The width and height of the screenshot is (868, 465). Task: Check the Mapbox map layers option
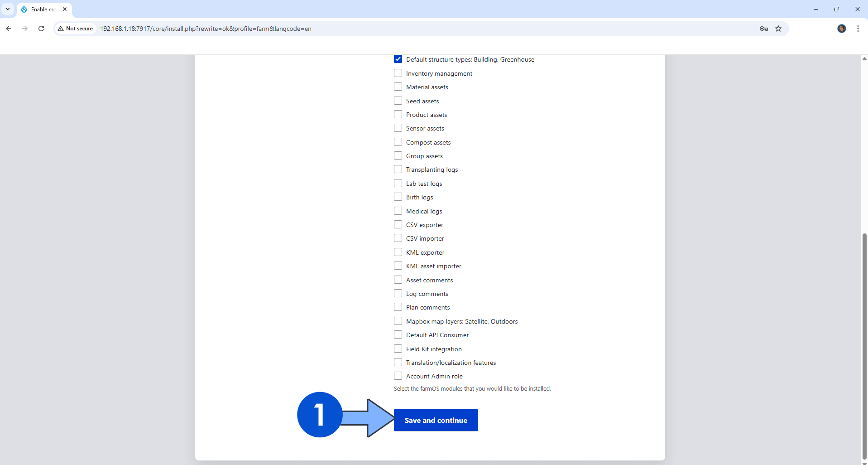tap(398, 321)
